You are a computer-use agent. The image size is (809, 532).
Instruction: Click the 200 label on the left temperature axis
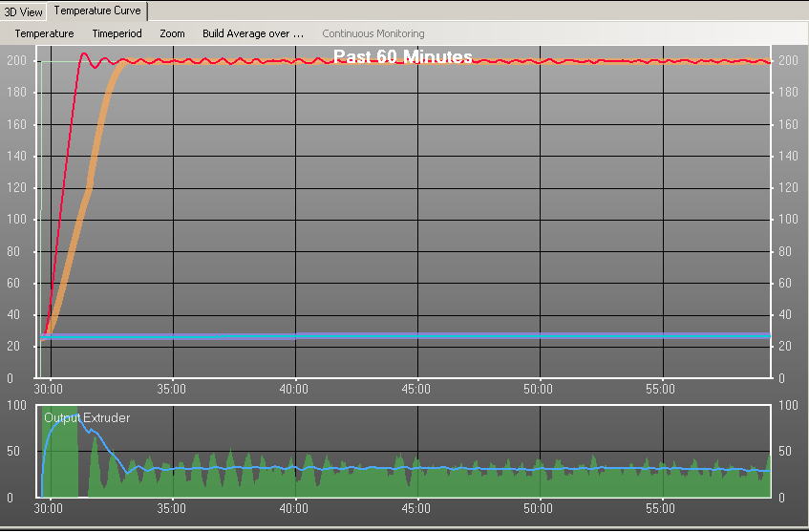coord(15,61)
